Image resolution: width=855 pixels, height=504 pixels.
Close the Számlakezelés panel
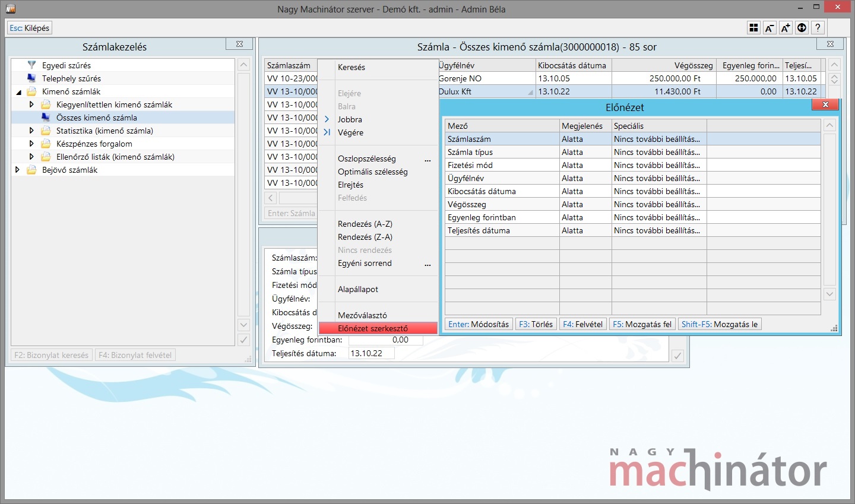239,44
